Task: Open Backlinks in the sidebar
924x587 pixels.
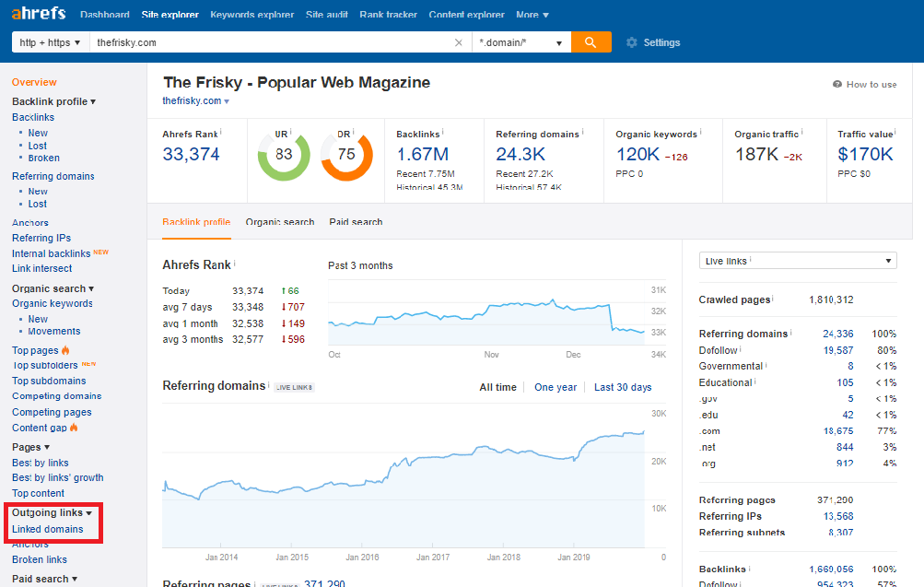Action: click(33, 117)
